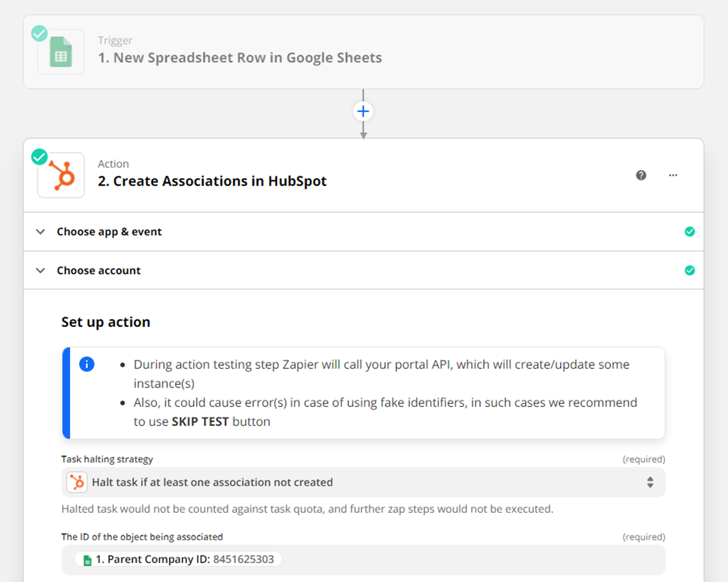
Task: Open the help question mark icon
Action: (x=641, y=175)
